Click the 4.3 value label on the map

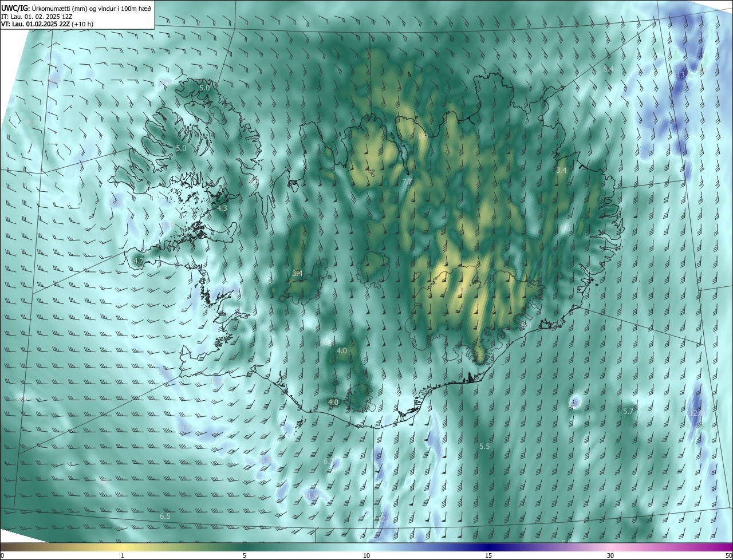coord(222,208)
